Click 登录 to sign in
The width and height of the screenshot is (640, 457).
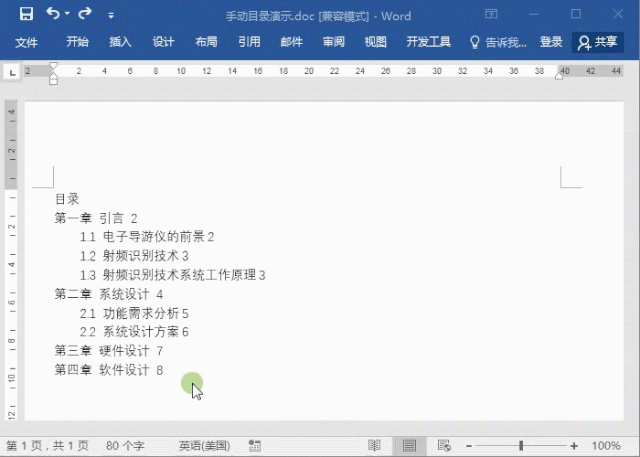click(x=551, y=42)
